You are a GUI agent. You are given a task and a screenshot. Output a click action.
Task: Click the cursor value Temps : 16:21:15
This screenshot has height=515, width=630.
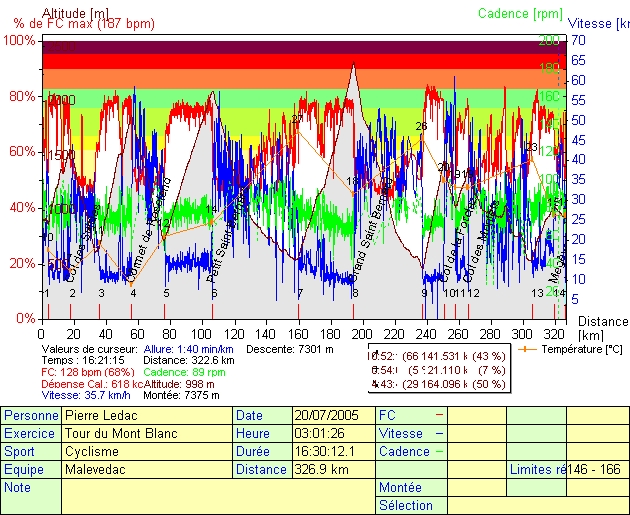tap(83, 361)
